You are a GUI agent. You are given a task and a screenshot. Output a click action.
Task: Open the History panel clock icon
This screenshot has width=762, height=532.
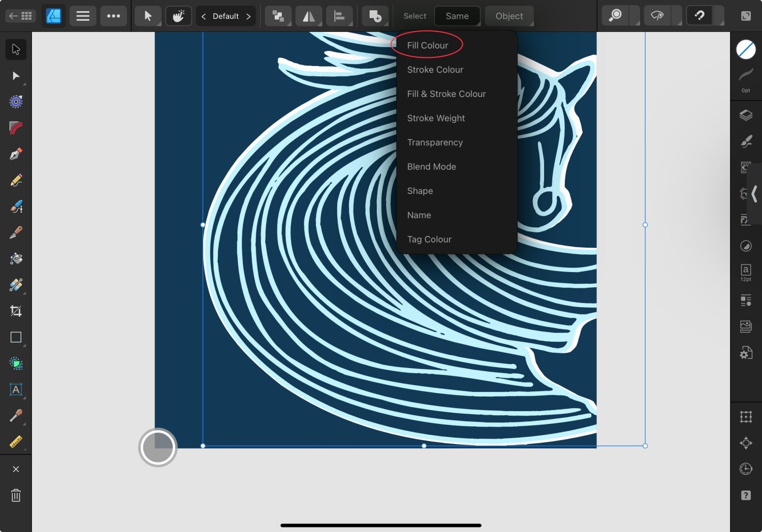coord(746,469)
